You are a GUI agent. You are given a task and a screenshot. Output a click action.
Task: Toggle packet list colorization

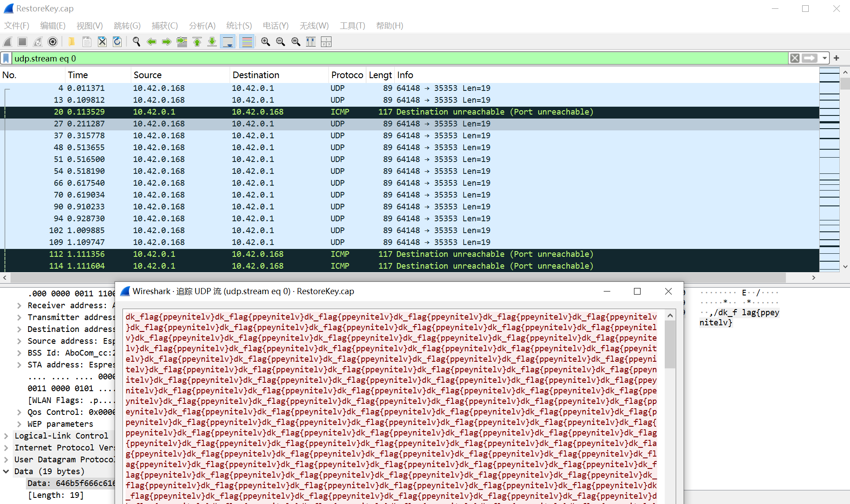pos(247,42)
